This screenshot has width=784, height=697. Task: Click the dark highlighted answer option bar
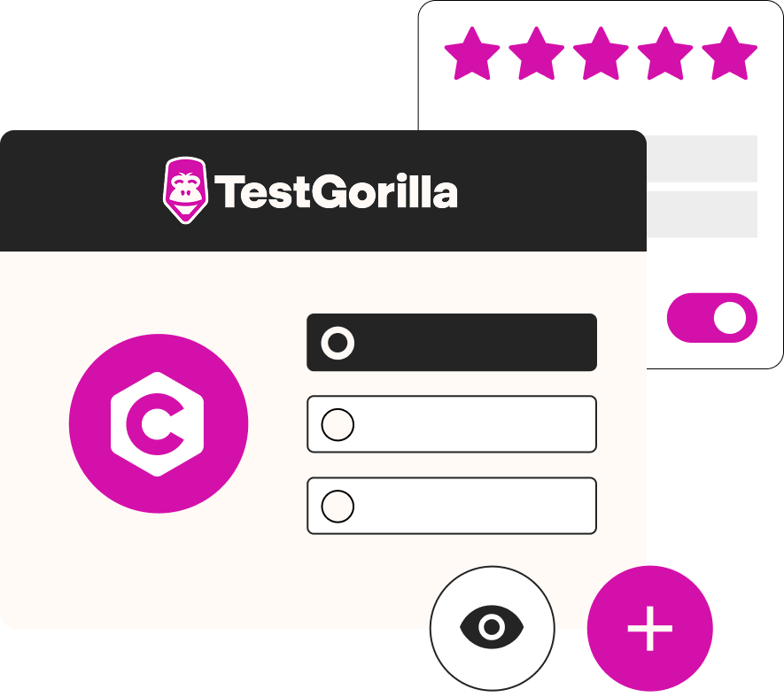(x=452, y=343)
